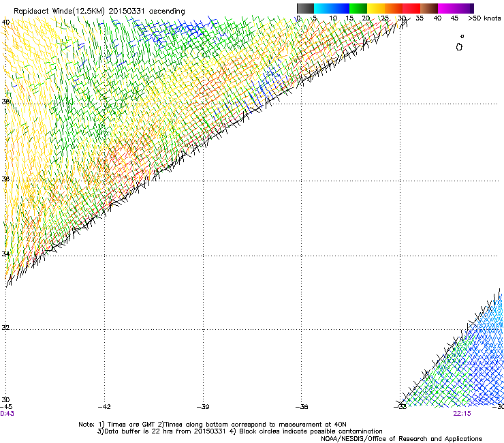The height and width of the screenshot is (443, 504).
Task: Click the '15' legend scale label
Action: pyautogui.click(x=349, y=18)
